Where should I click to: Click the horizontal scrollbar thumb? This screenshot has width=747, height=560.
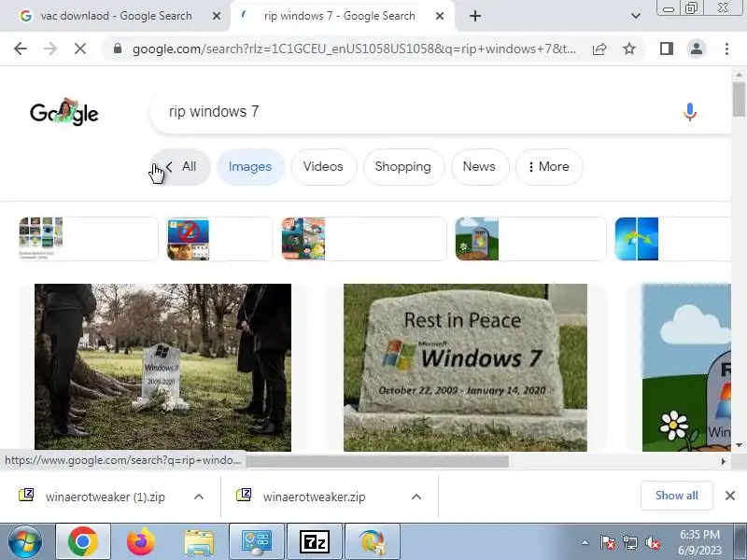pyautogui.click(x=377, y=461)
